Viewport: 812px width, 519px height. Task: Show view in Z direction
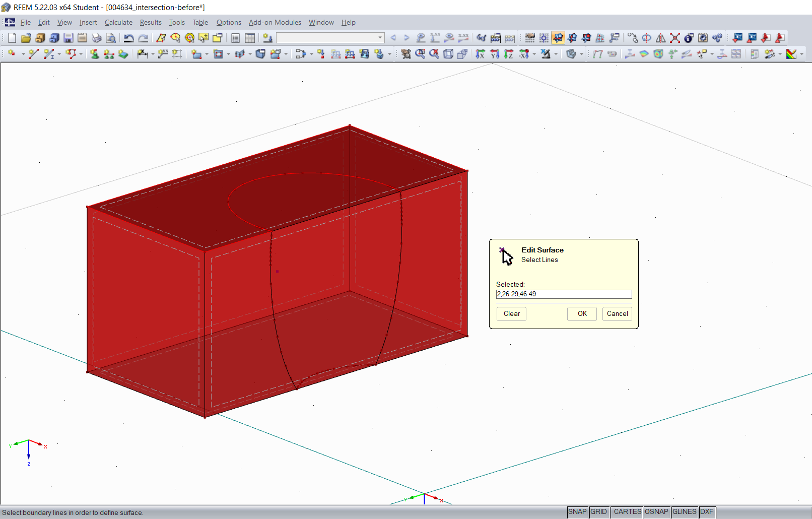tap(509, 54)
